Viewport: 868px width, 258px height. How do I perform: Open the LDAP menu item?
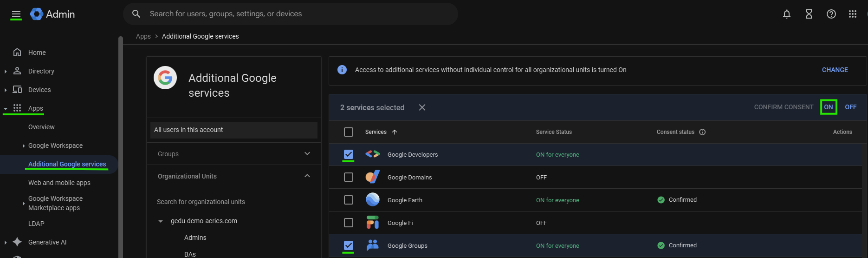(x=36, y=224)
